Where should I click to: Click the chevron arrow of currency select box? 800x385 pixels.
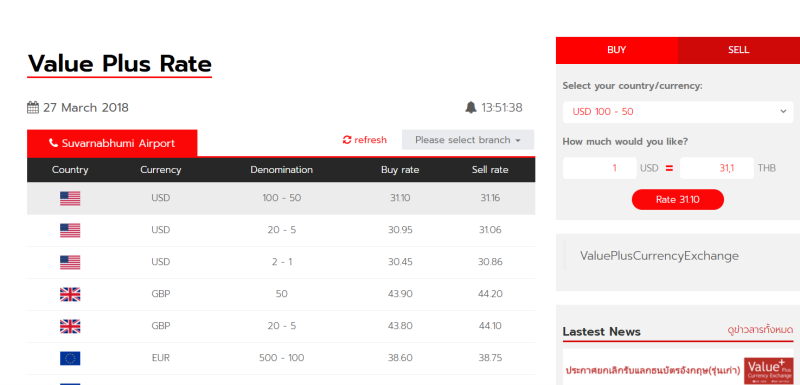(x=783, y=112)
